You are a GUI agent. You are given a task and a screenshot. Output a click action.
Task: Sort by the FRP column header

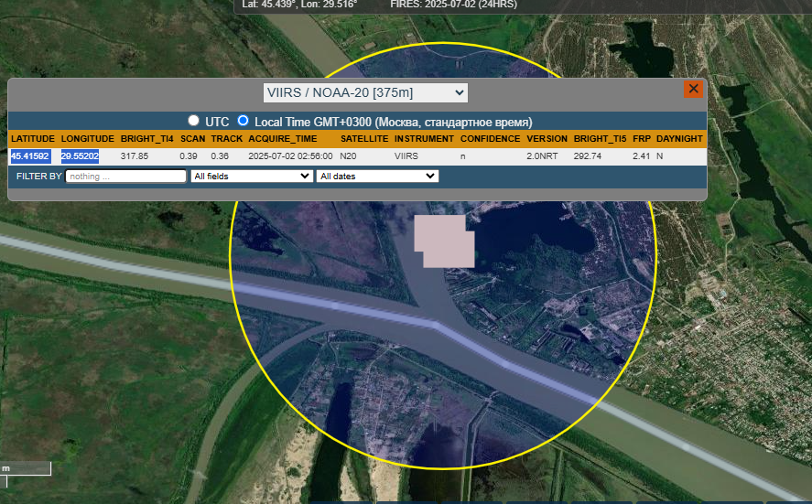[x=642, y=139]
